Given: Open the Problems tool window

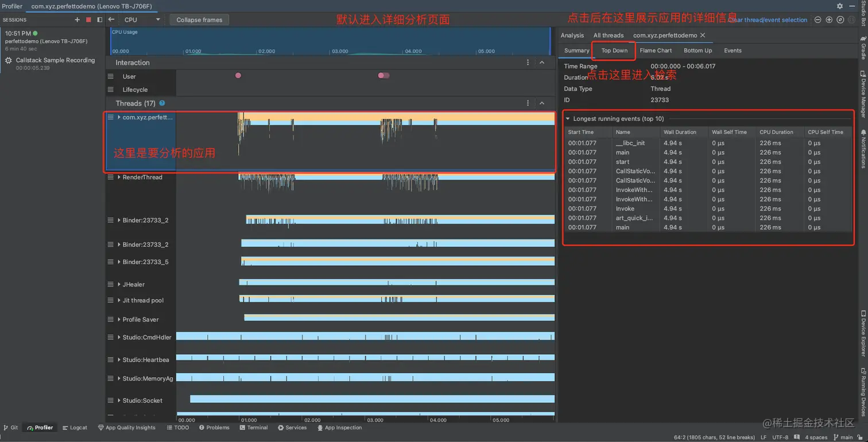Looking at the screenshot, I should [214, 428].
